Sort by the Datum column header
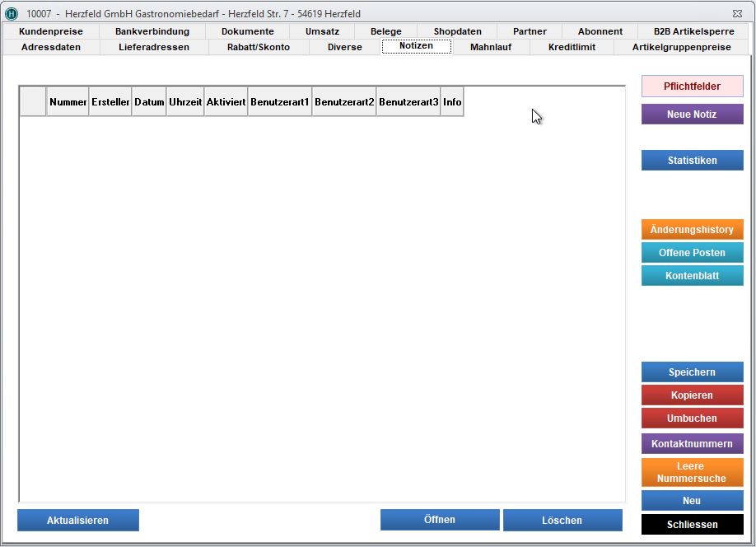 [149, 102]
